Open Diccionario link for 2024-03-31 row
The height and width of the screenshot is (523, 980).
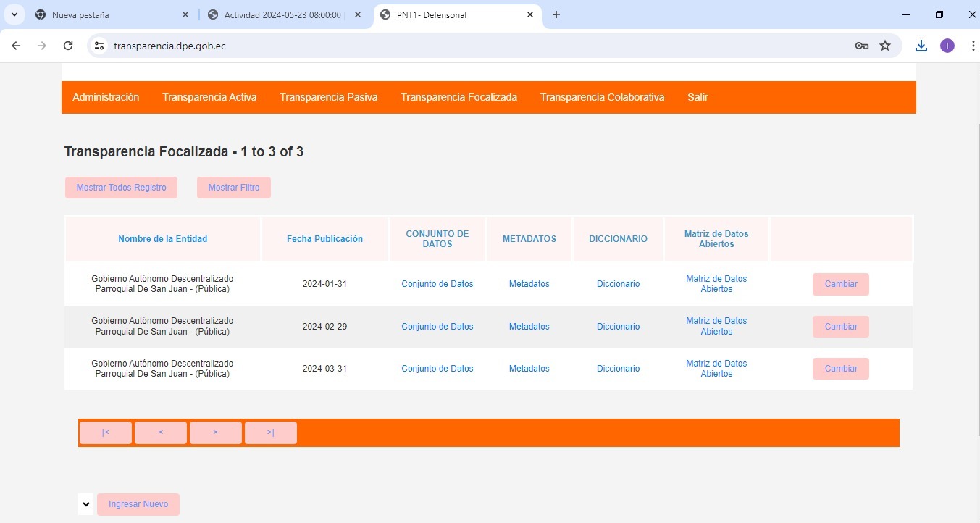click(x=618, y=369)
